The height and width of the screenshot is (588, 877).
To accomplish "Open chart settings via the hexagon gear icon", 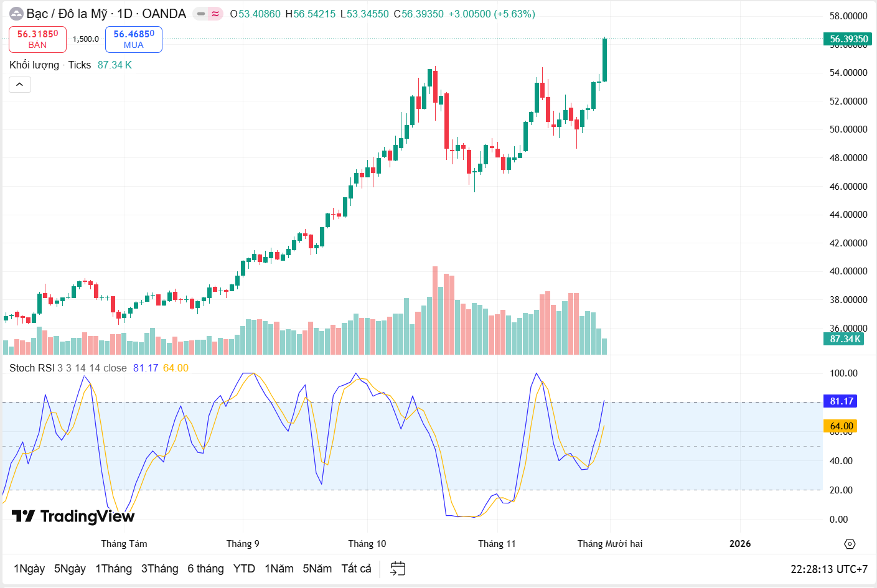I will 850,543.
